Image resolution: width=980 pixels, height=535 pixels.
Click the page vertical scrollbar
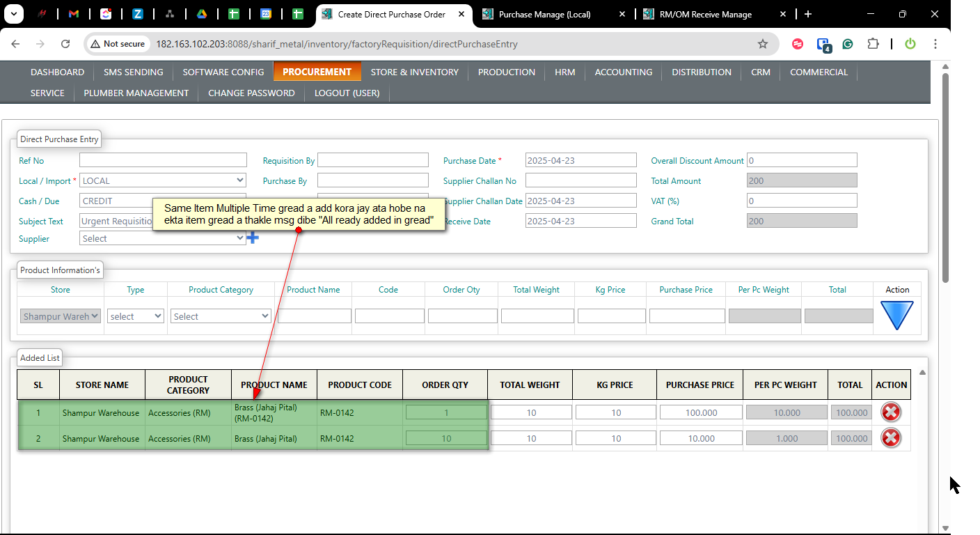(945, 174)
